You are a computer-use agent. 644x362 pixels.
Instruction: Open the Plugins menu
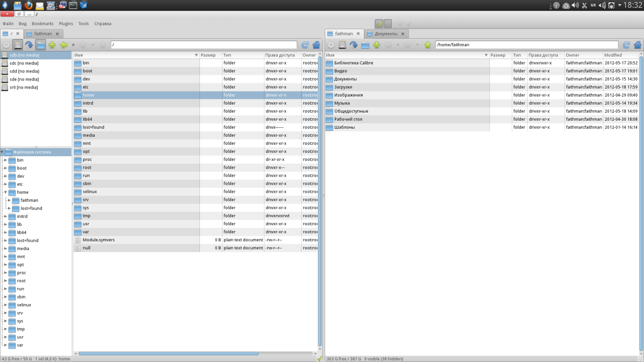[x=66, y=24]
